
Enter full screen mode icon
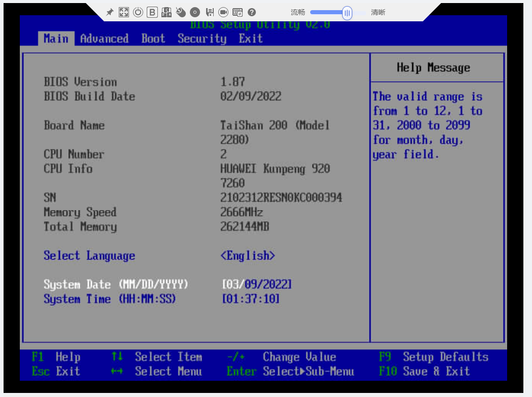coord(124,13)
